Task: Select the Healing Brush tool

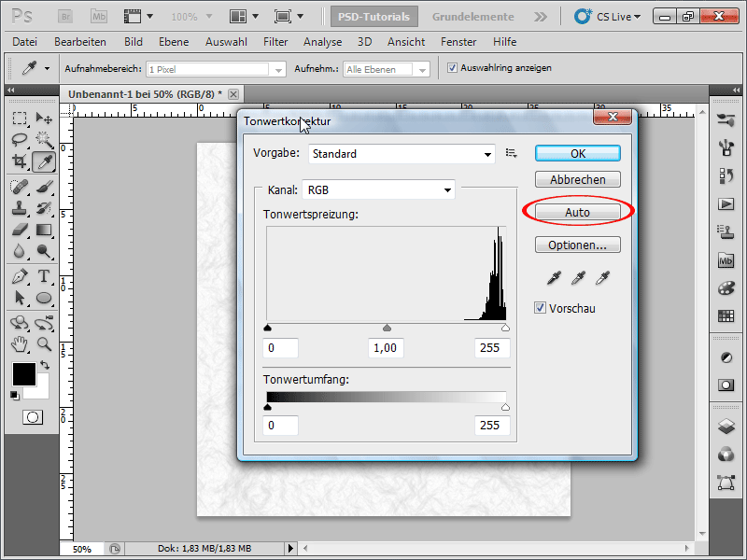Action: coord(19,187)
